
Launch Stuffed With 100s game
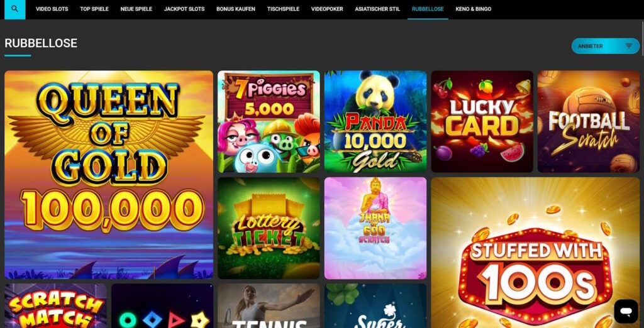(535, 253)
